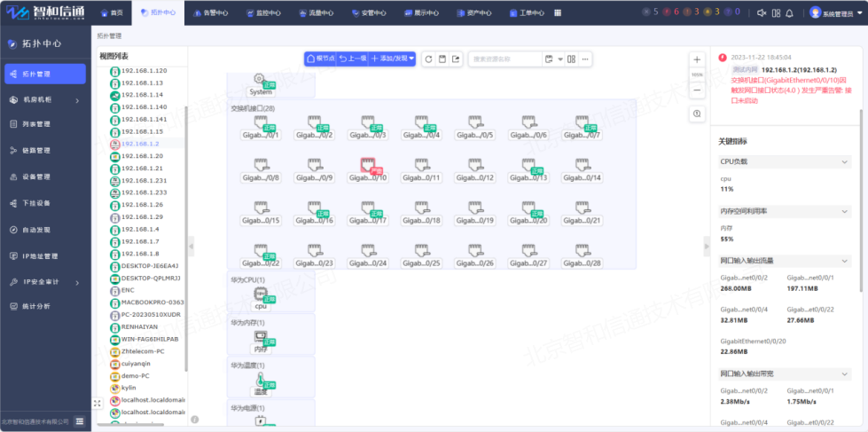Select the 内存 memory node icon
868x432 pixels.
pos(261,337)
